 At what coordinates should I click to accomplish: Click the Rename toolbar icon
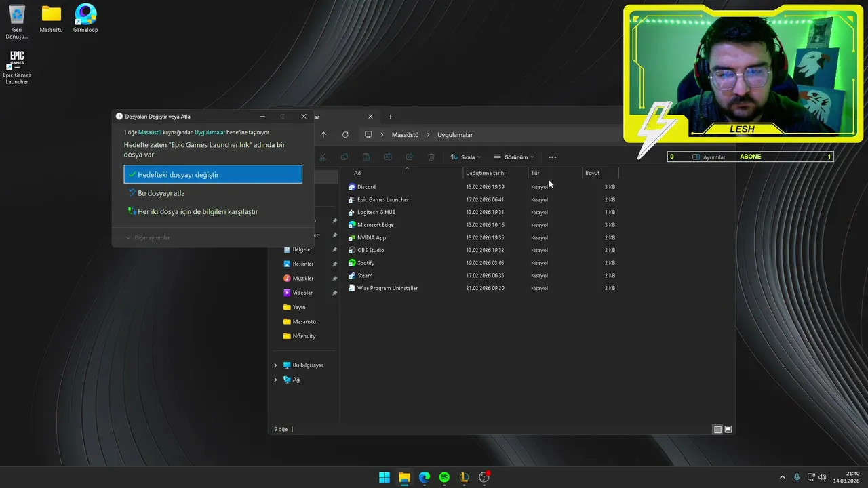point(388,157)
